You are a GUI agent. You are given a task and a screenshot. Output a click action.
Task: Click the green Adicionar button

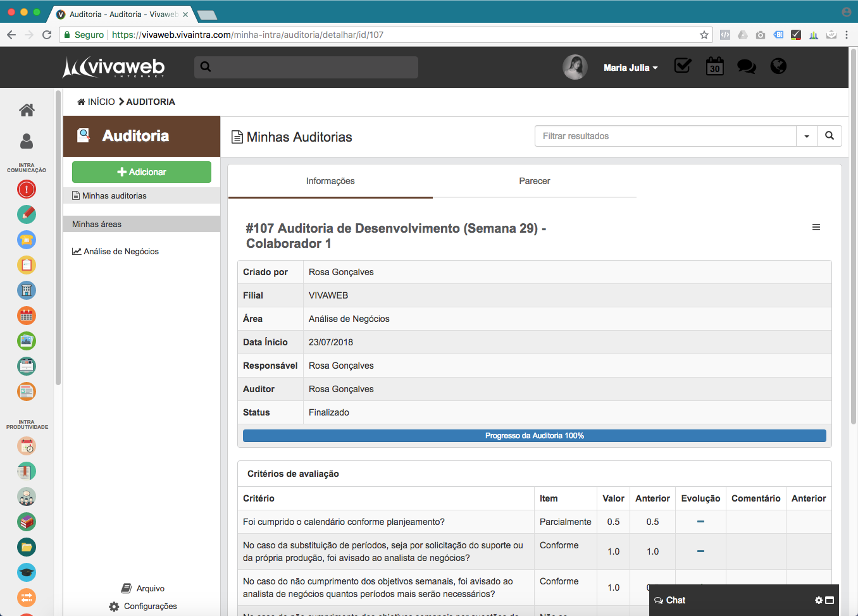(142, 172)
